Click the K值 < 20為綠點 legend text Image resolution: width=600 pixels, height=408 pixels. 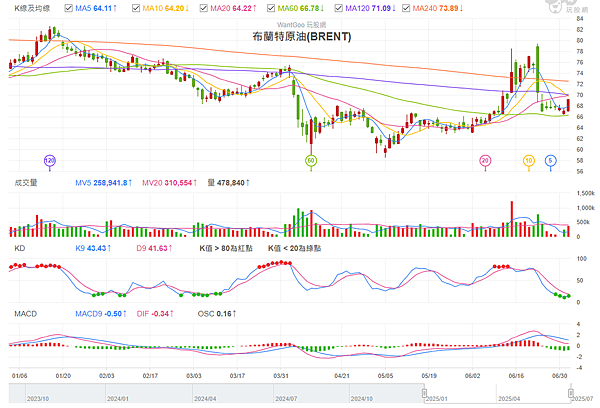[294, 248]
